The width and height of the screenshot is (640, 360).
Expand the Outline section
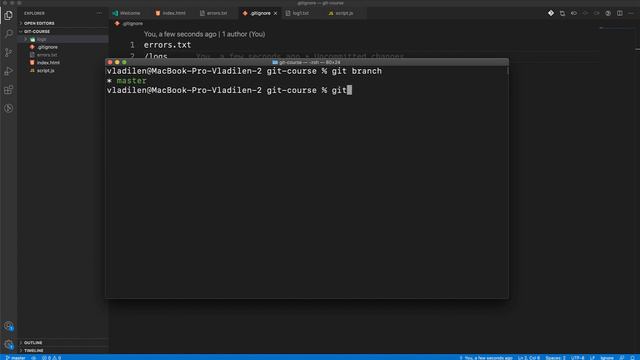pyautogui.click(x=63, y=342)
